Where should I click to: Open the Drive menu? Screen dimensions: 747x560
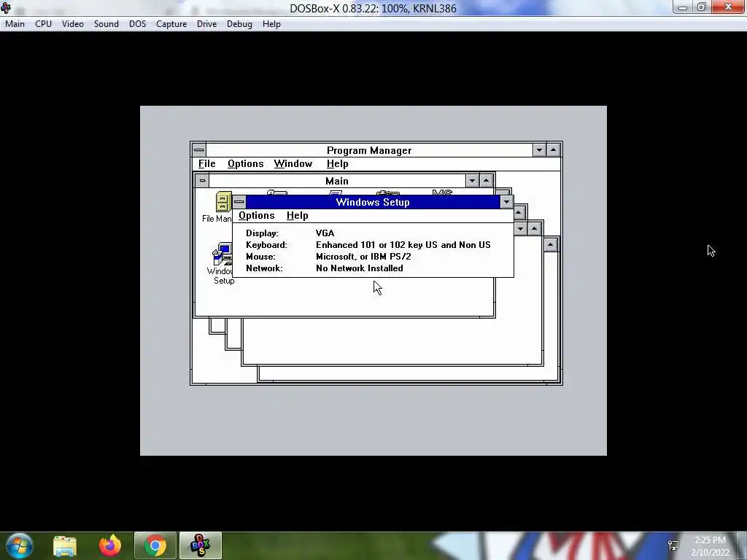click(206, 24)
